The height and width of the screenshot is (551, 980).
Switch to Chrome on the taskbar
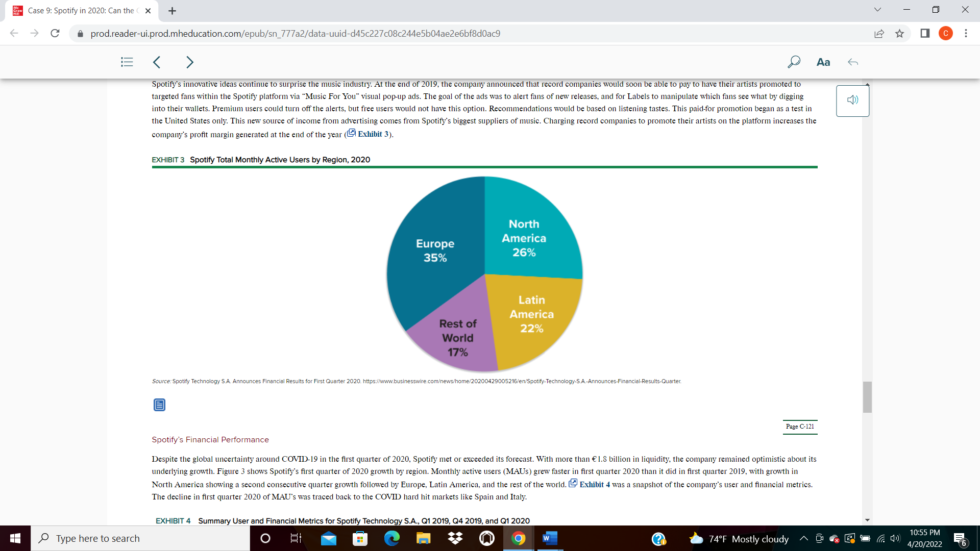519,538
